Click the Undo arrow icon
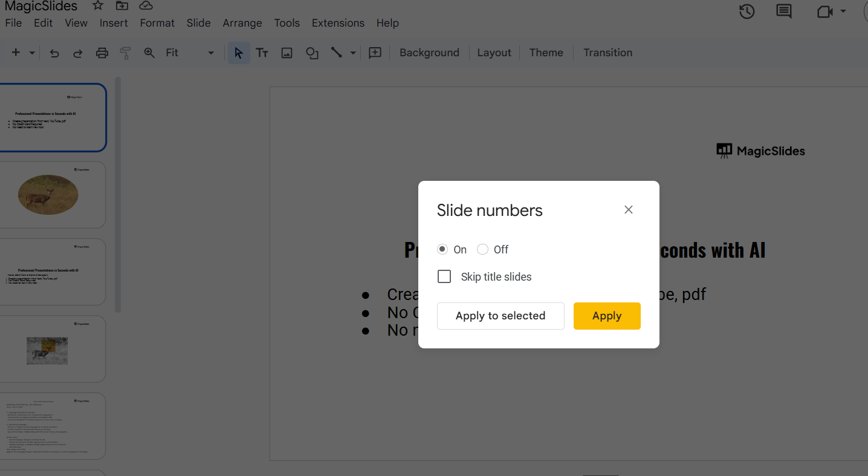 click(x=54, y=53)
